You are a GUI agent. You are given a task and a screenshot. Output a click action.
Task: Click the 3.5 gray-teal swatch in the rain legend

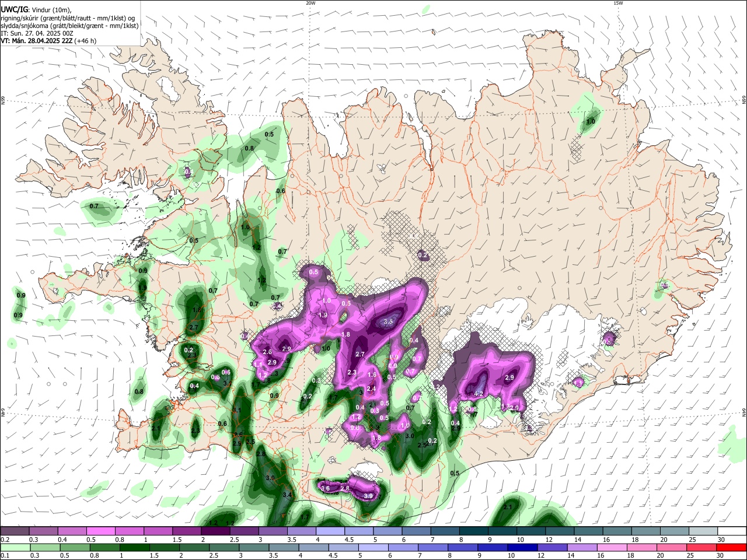(284, 547)
